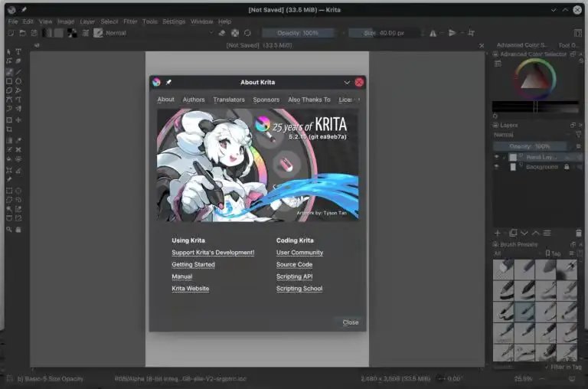The height and width of the screenshot is (389, 588).
Task: Choose the Polygon tool
Action: click(9, 90)
